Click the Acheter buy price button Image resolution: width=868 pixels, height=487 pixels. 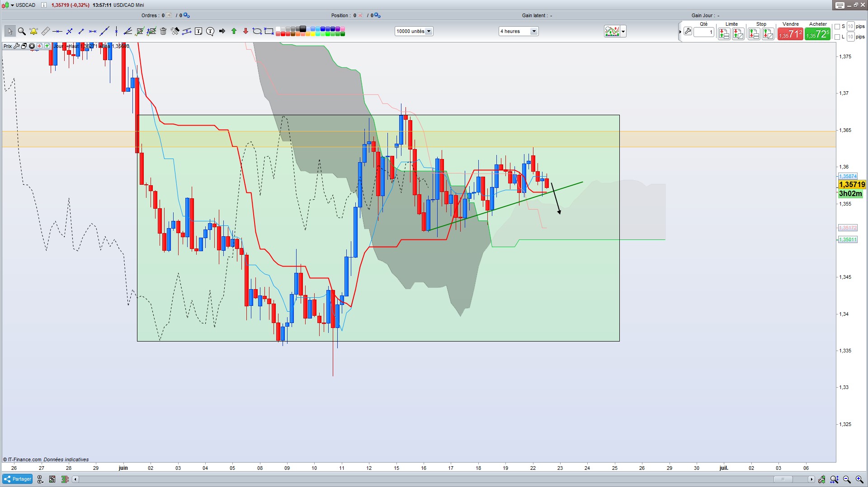(817, 34)
